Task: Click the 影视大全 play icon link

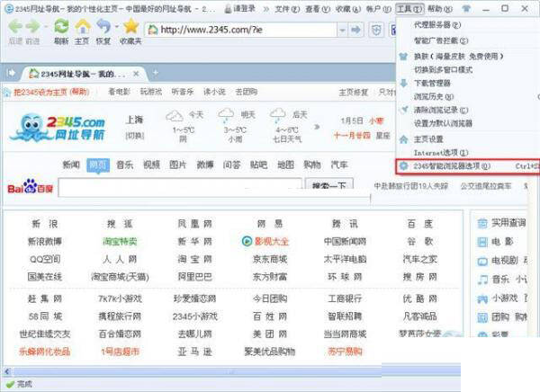Action: [x=247, y=241]
